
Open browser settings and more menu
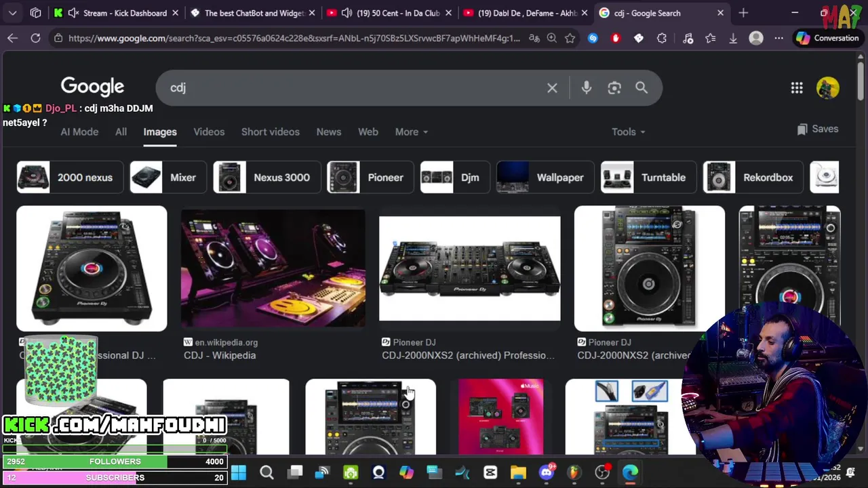pos(779,39)
